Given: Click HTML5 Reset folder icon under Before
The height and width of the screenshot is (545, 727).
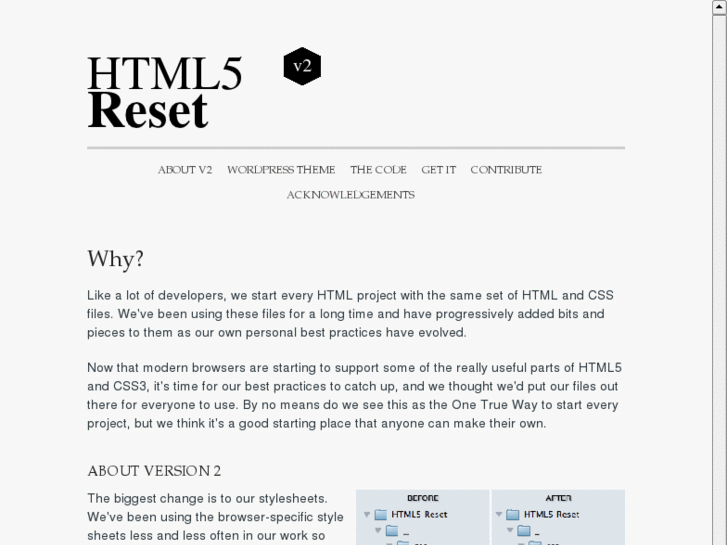Looking at the screenshot, I should (381, 514).
